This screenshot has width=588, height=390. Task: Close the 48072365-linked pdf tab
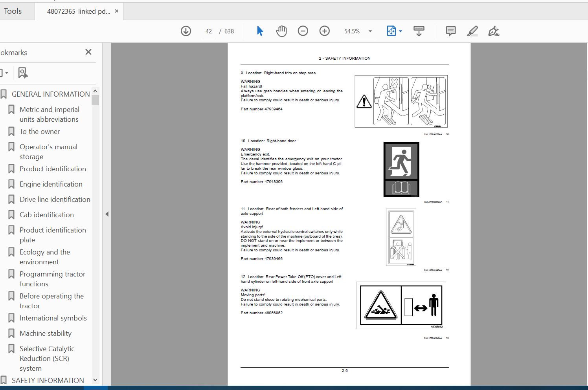[x=116, y=11]
